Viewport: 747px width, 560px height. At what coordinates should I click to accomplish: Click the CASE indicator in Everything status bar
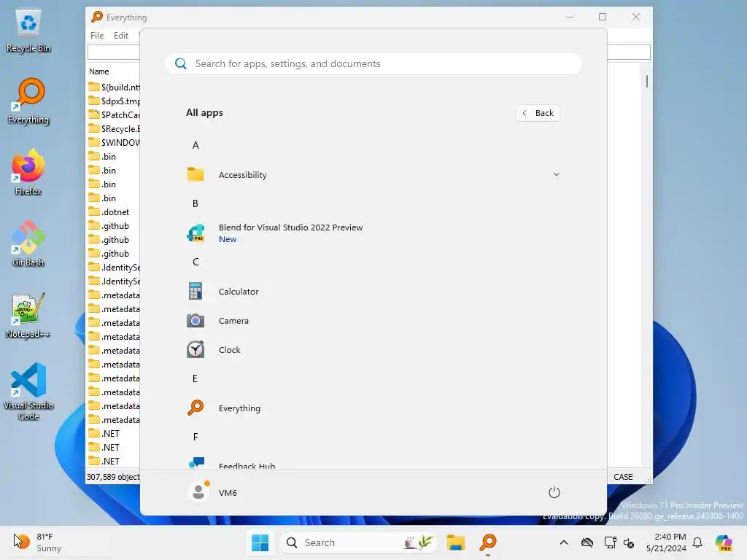coord(623,477)
